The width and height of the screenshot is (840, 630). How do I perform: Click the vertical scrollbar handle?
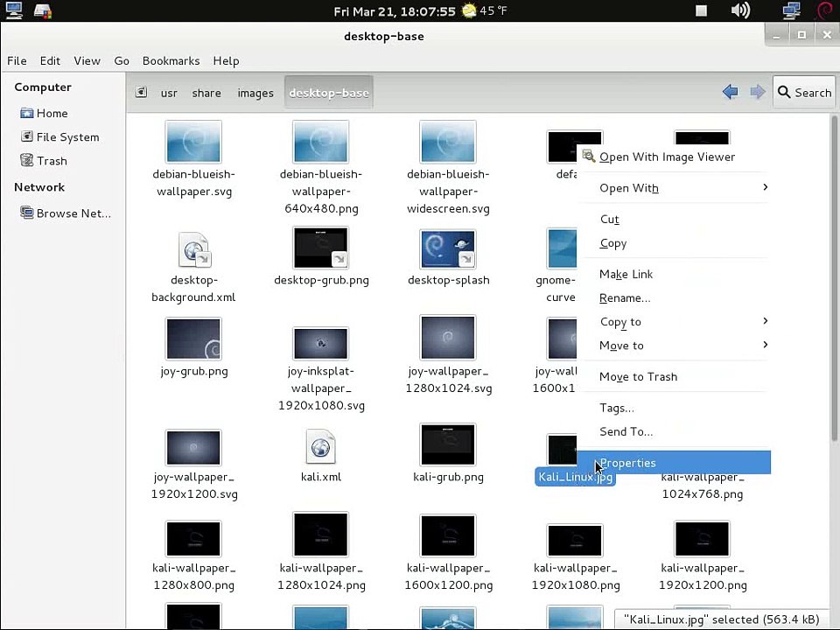pyautogui.click(x=834, y=278)
